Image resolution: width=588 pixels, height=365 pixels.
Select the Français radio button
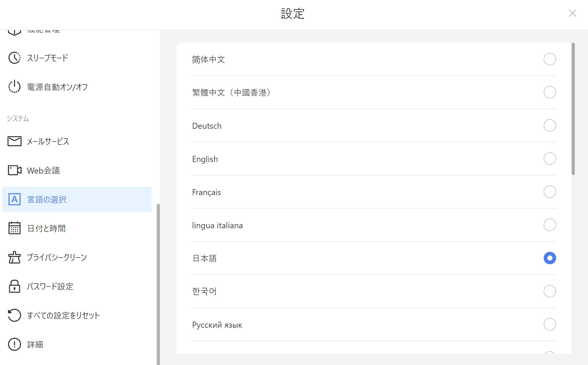point(550,192)
